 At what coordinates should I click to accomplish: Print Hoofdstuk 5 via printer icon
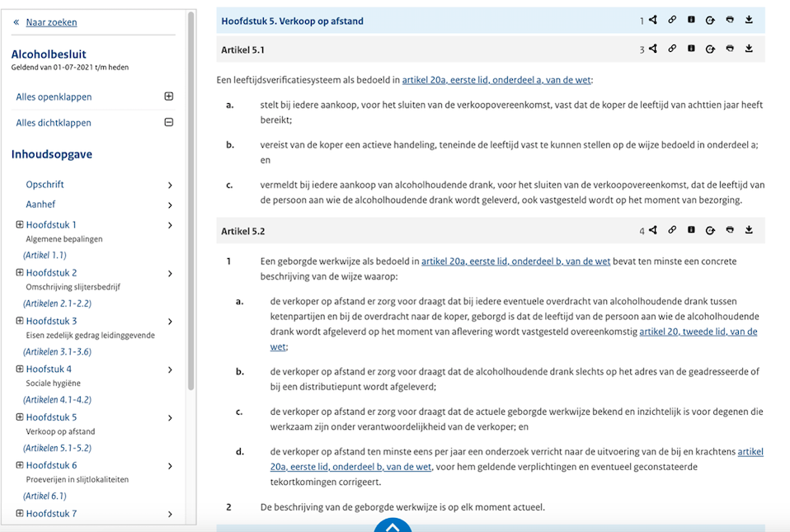coord(730,21)
